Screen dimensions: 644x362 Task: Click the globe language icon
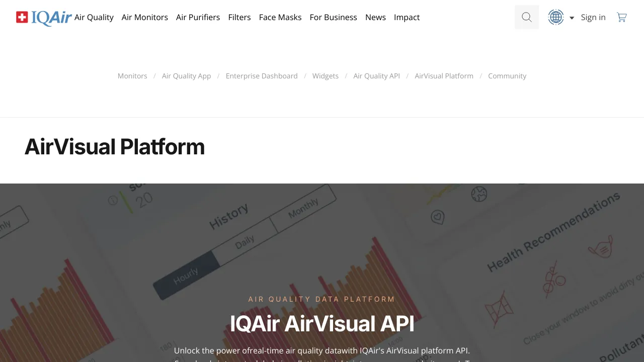coord(556,17)
